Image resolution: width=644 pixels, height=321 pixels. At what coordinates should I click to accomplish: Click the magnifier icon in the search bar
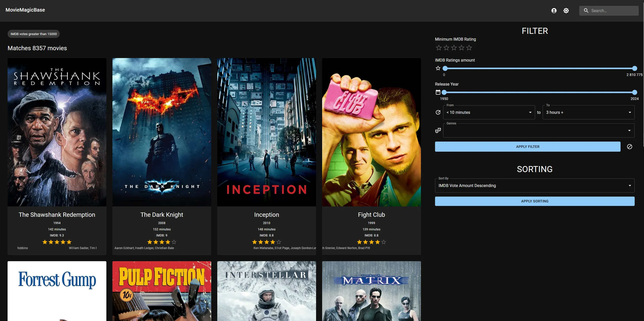[586, 10]
